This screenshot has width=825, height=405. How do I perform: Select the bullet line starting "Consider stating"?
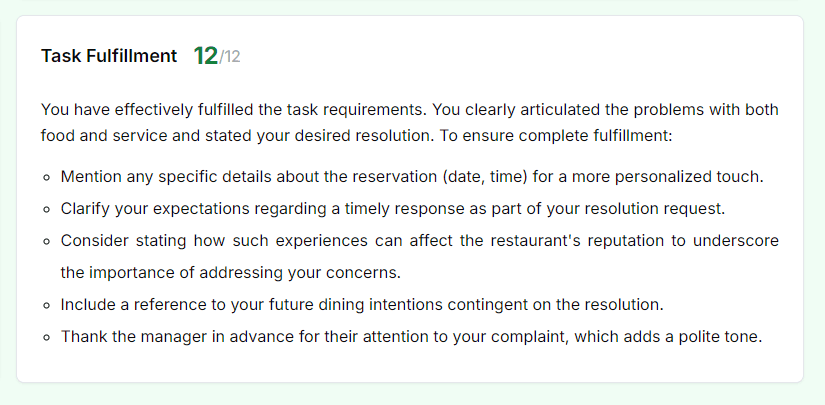coord(419,241)
